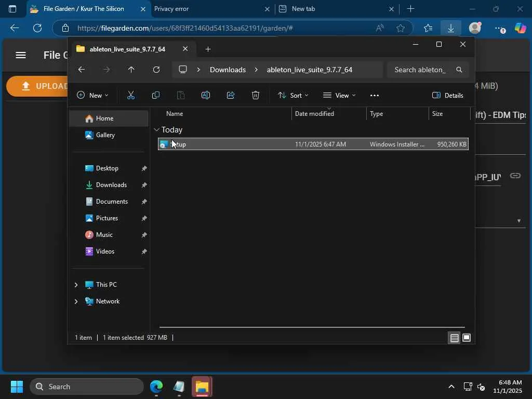532x399 pixels.
Task: Click the Delete trash icon in Explorer toolbar
Action: point(256,96)
